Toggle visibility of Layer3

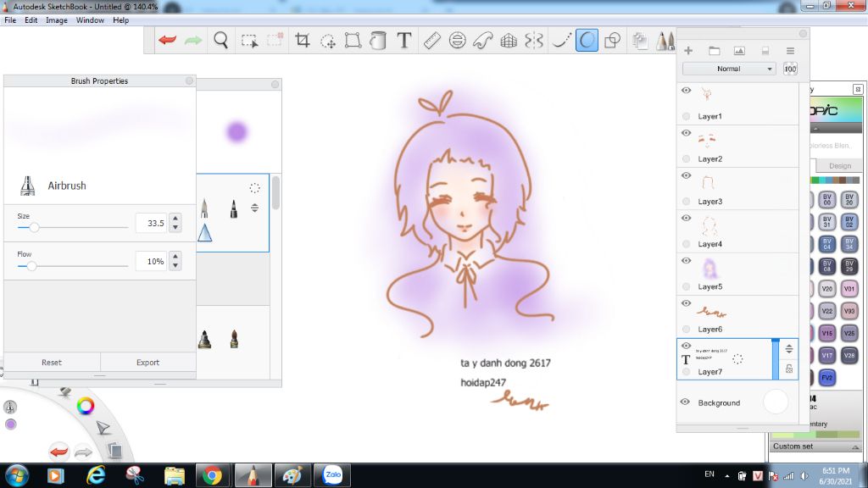point(686,175)
